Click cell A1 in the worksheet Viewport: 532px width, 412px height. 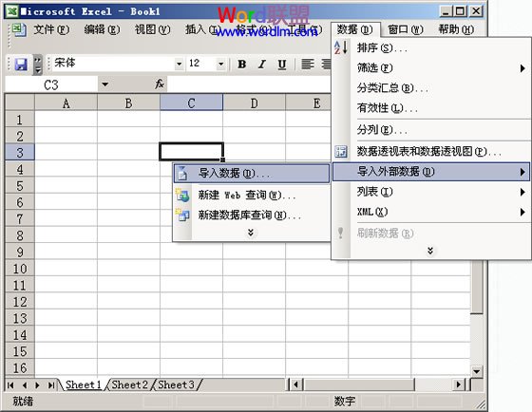pyautogui.click(x=66, y=120)
